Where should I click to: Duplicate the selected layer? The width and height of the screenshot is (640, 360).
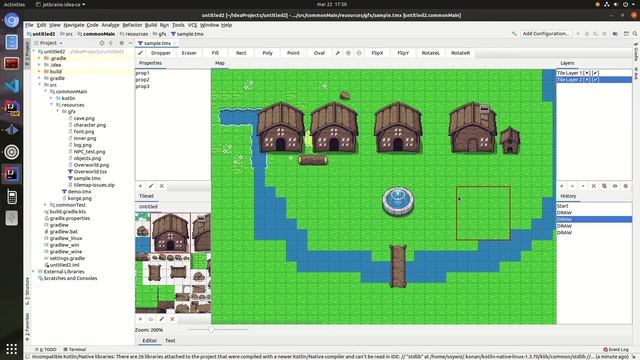(604, 186)
